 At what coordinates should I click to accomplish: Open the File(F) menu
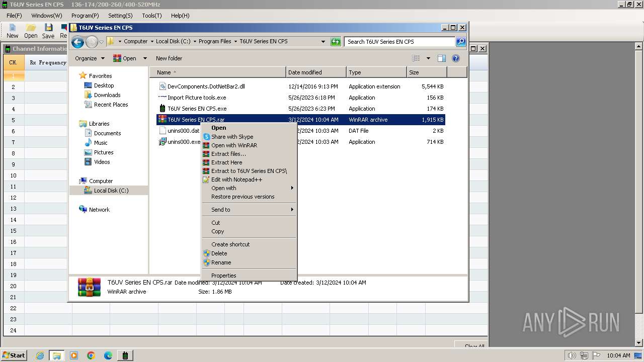14,16
